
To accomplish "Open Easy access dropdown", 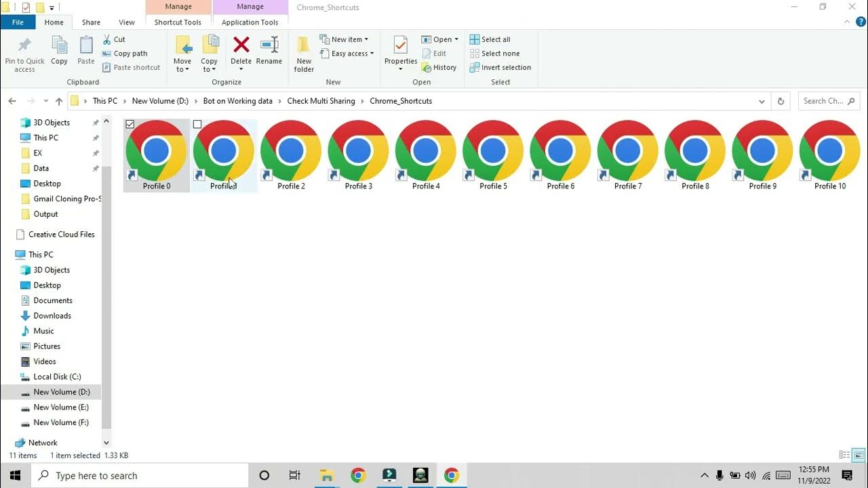I will click(347, 54).
